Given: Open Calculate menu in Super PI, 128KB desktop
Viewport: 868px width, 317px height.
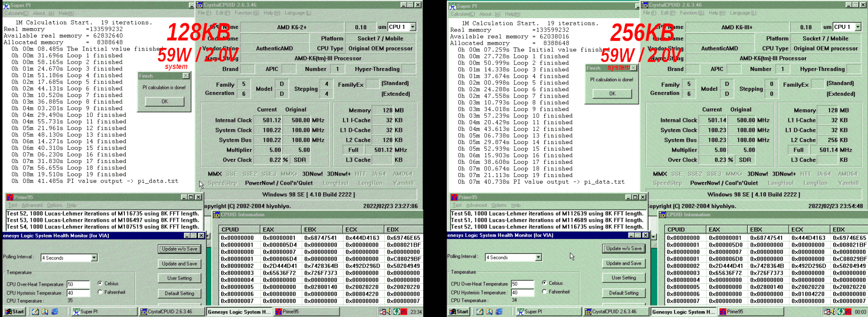Looking at the screenshot, I should point(17,13).
